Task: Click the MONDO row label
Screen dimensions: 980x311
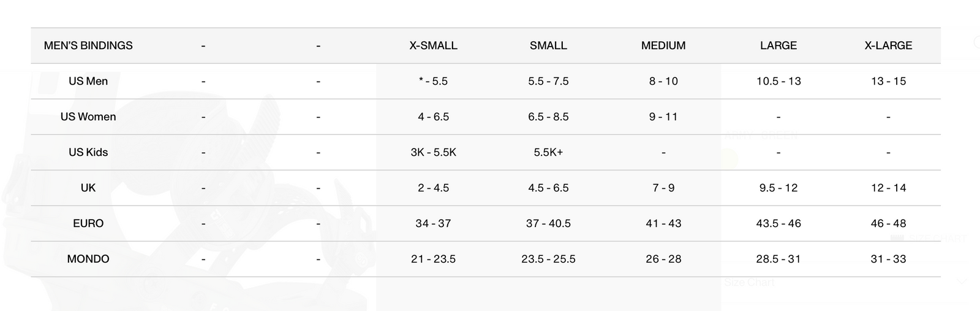Action: [x=88, y=259]
